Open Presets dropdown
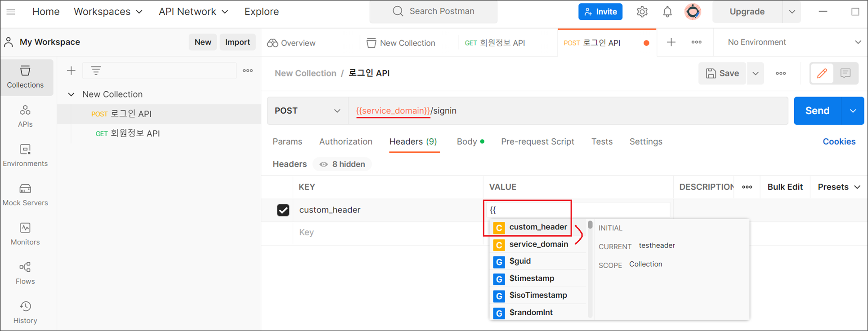This screenshot has width=868, height=331. (x=839, y=187)
